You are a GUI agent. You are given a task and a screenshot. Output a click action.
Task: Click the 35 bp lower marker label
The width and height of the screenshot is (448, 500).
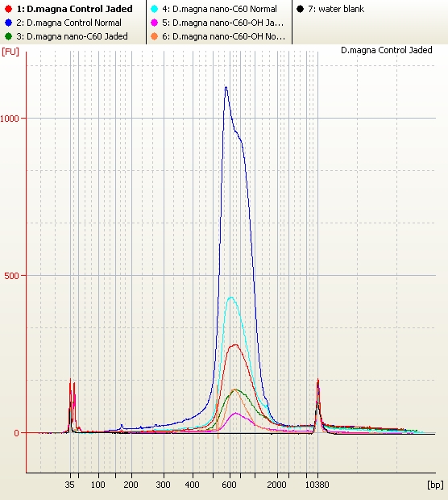70,485
